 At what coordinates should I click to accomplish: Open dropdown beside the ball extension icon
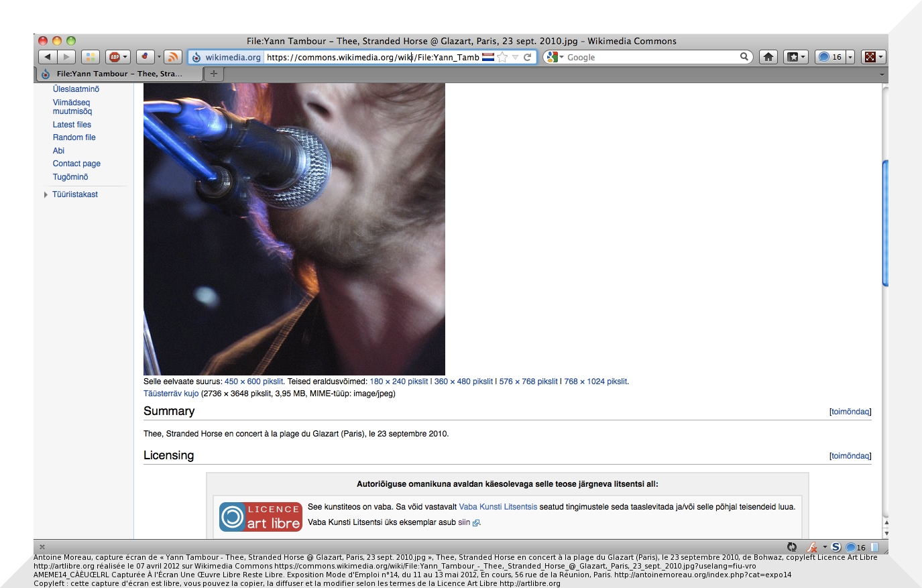(159, 57)
